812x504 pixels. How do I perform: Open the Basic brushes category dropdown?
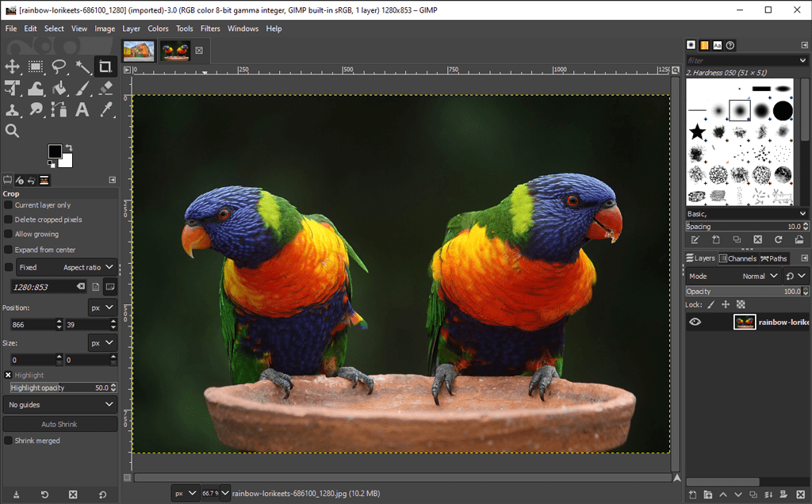click(745, 213)
